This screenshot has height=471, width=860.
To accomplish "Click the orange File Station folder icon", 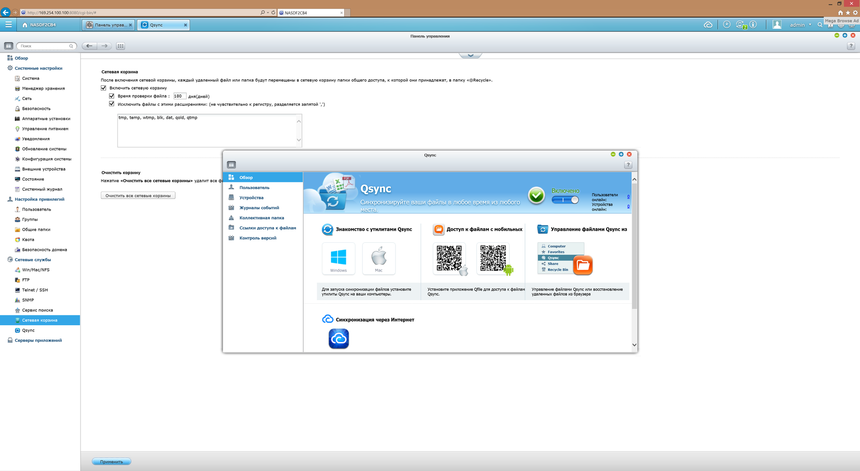I will tap(582, 265).
